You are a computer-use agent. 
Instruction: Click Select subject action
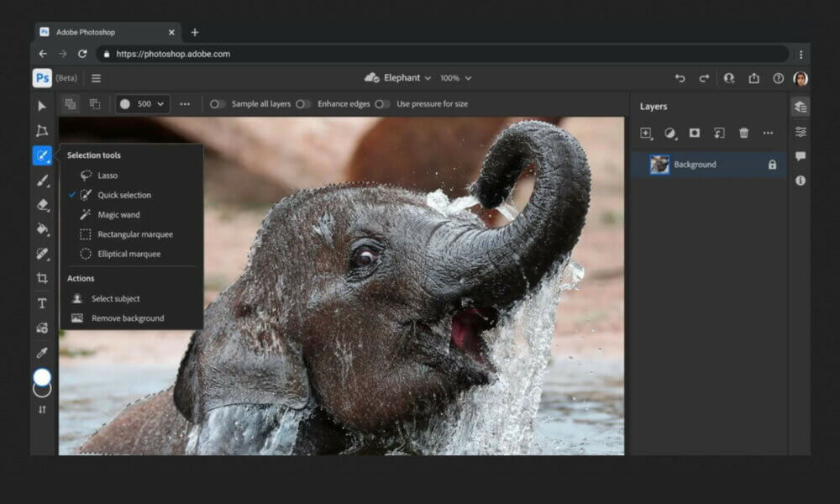[x=115, y=299]
